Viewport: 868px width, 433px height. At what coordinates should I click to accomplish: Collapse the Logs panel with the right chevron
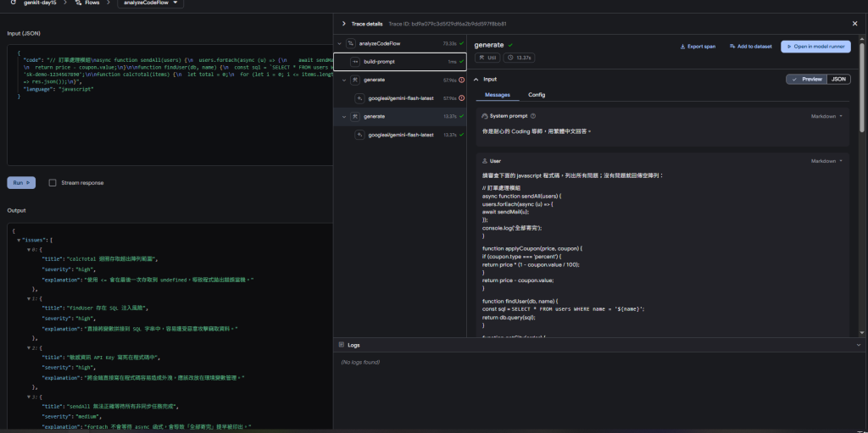point(859,345)
